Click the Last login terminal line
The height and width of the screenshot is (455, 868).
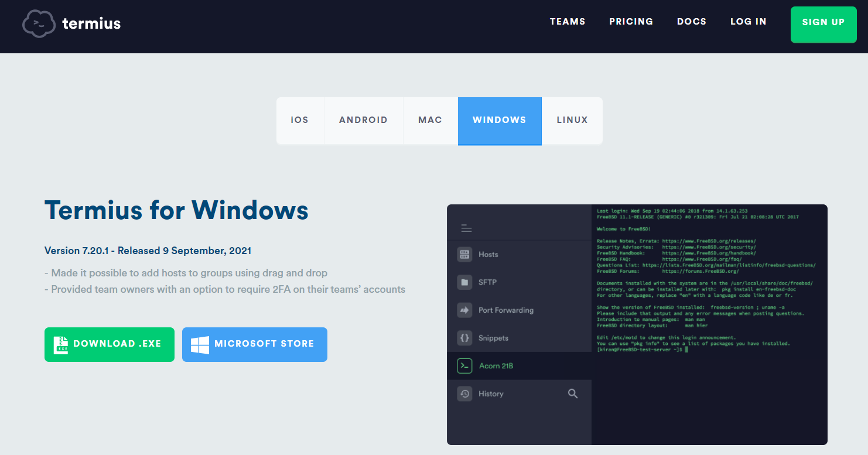pos(672,211)
